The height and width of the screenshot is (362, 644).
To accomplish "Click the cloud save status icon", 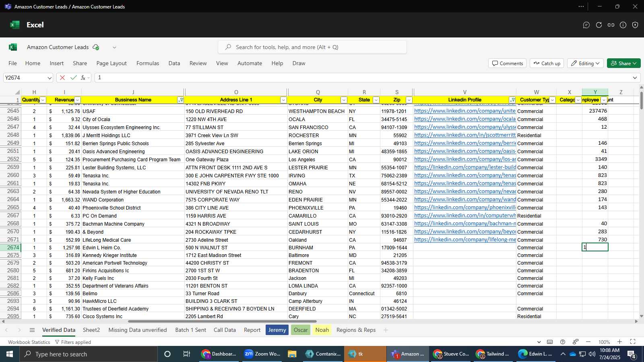I will (96, 47).
